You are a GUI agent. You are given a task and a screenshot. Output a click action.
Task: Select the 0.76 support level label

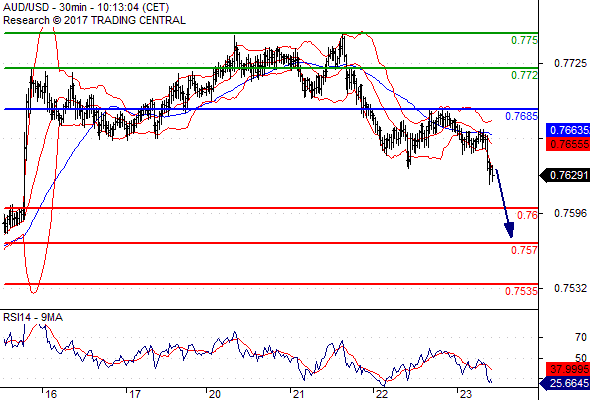click(x=527, y=215)
